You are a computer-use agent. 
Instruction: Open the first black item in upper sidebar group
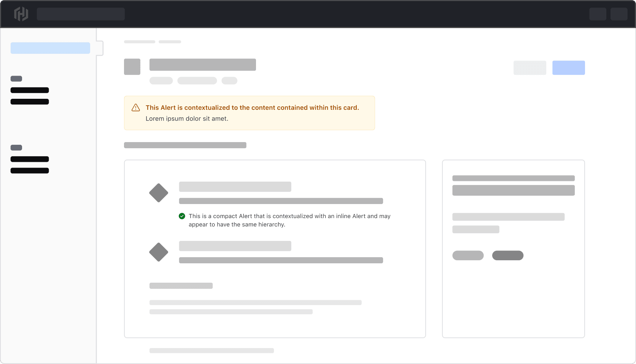coord(30,90)
